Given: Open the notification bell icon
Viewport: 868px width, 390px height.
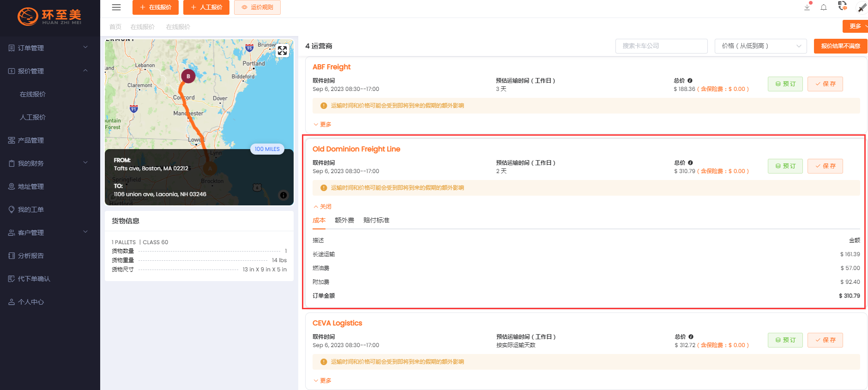Looking at the screenshot, I should 824,7.
